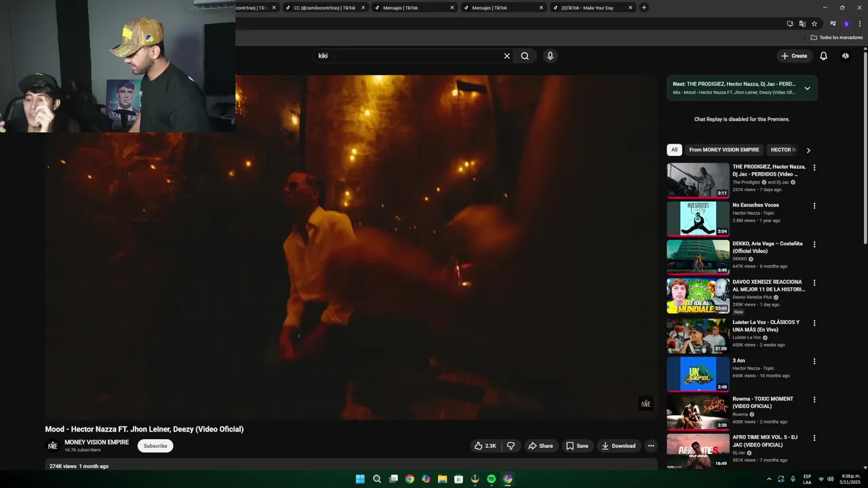Click the MONEY VISION EMPIRE channel avatar
This screenshot has width=868, height=488.
pyautogui.click(x=52, y=446)
